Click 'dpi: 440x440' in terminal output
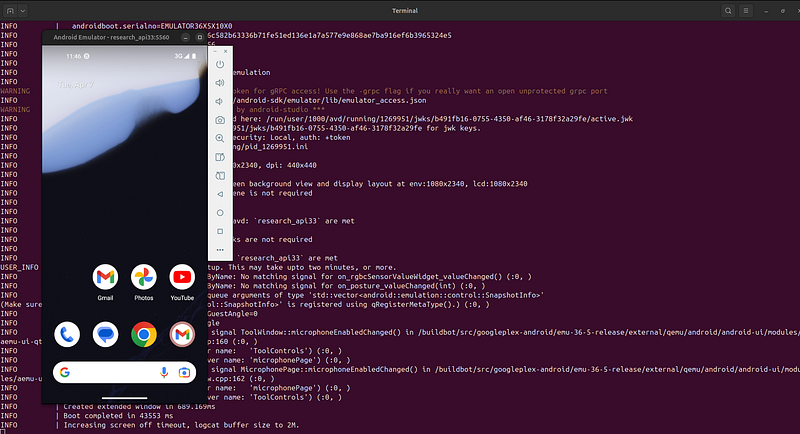Screen dimensions: 800x434 (x=291, y=165)
